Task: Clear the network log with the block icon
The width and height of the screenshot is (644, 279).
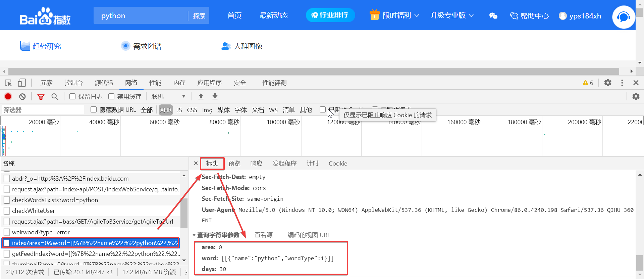Action: coord(22,97)
